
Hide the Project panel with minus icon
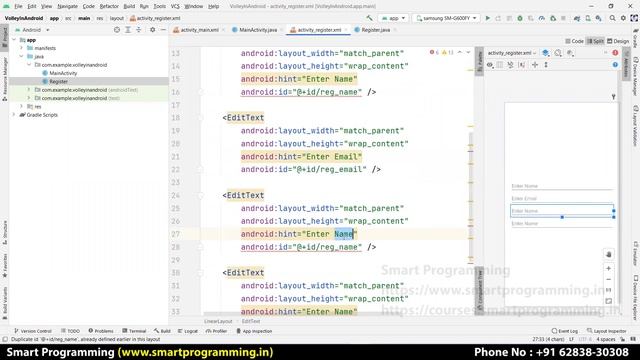click(163, 30)
